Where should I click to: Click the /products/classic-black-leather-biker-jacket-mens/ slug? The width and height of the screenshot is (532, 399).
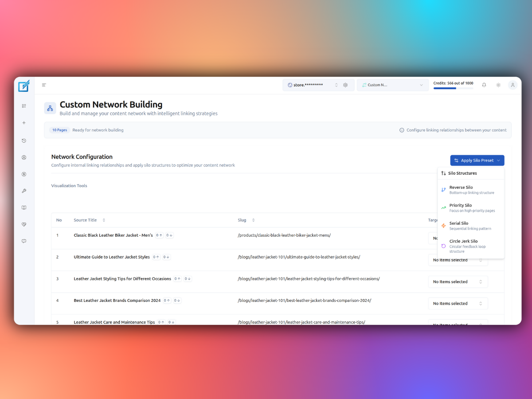[284, 235]
